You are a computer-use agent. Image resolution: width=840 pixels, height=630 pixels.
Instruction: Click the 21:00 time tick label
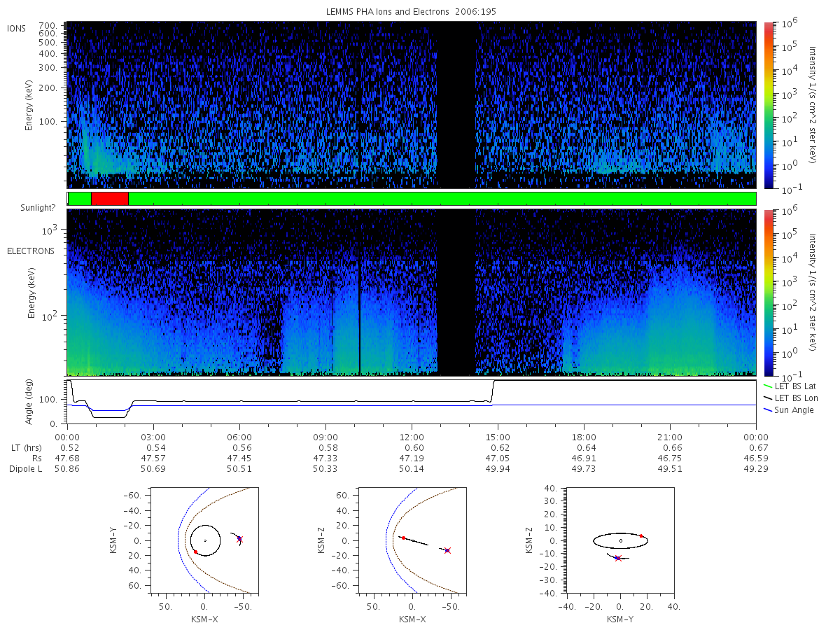coord(670,437)
